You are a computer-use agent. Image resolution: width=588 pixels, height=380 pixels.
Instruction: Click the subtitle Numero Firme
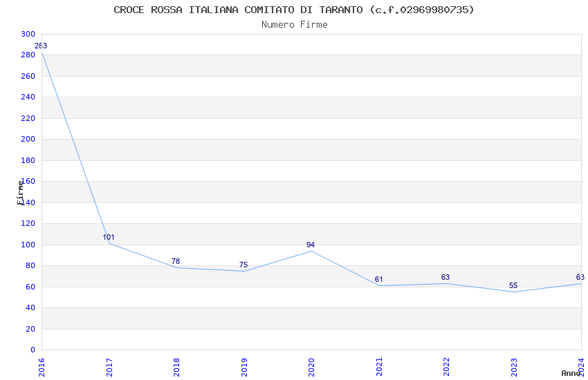tap(295, 25)
